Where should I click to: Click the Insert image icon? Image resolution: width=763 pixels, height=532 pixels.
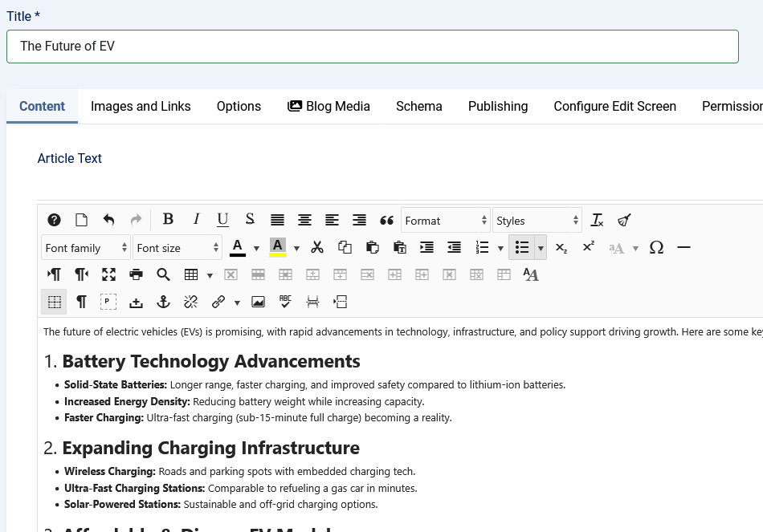coord(258,302)
